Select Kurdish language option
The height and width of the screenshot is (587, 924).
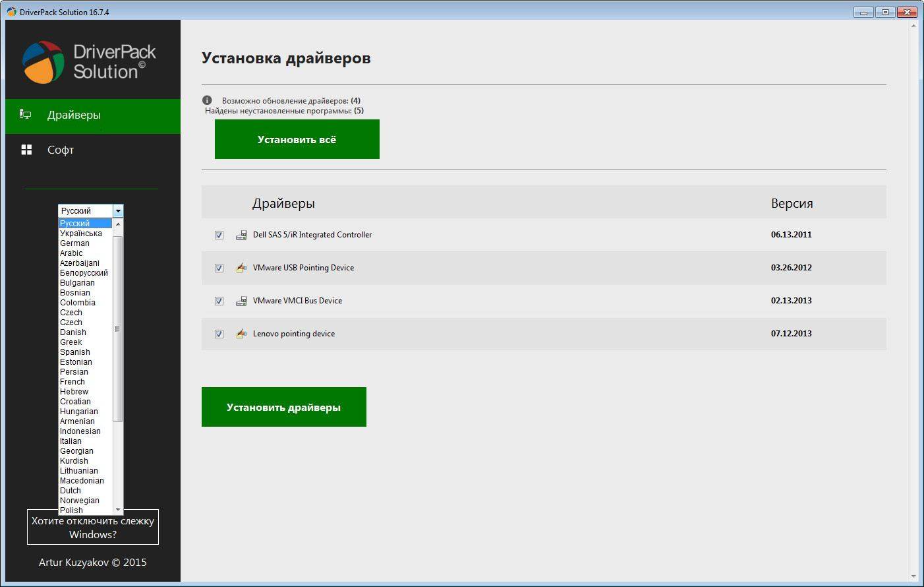pos(86,460)
